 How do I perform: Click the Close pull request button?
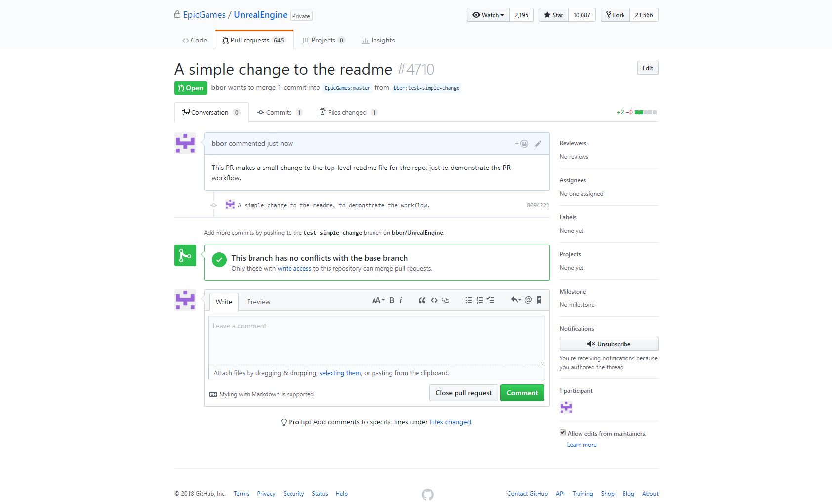(x=463, y=393)
